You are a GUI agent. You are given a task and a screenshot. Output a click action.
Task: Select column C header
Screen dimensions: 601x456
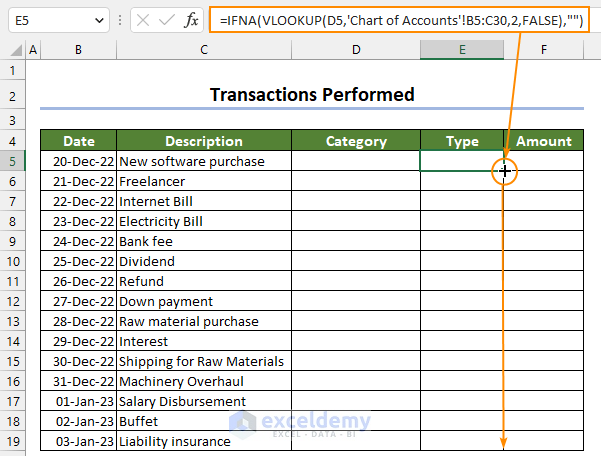coord(203,50)
